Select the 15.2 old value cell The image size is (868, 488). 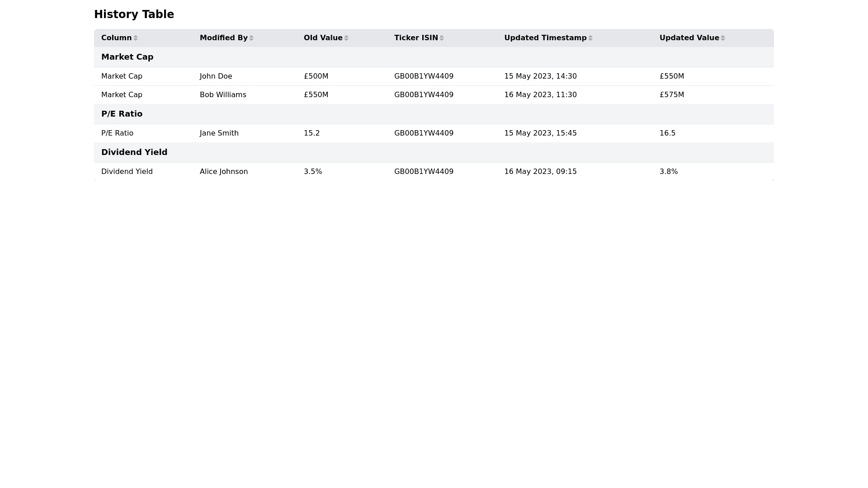312,133
